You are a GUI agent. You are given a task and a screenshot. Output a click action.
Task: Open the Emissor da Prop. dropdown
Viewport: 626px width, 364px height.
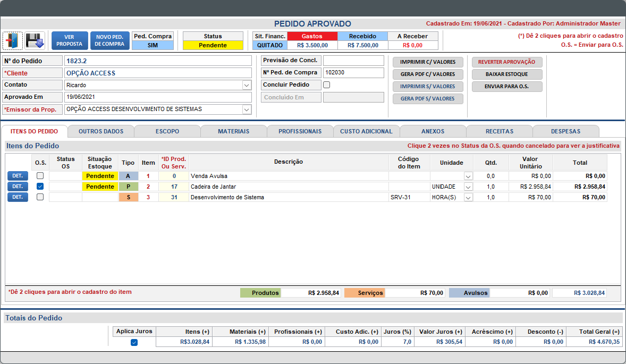[x=247, y=109]
